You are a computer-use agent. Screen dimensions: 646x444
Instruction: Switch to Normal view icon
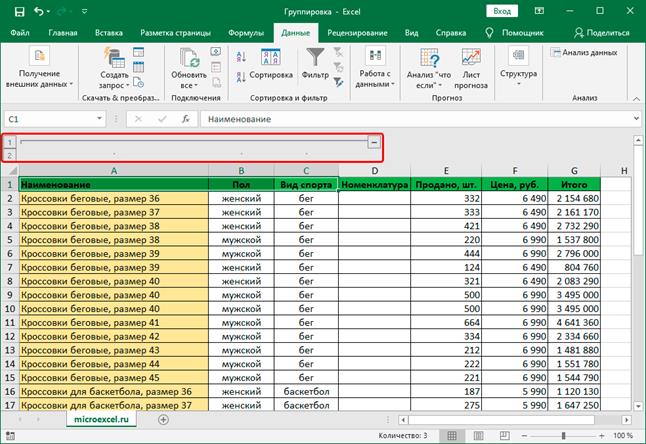(x=452, y=436)
